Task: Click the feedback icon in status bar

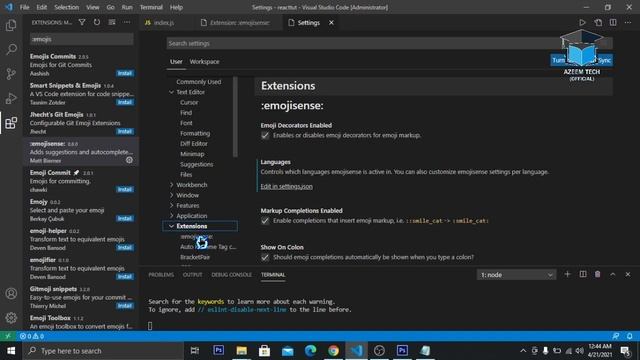Action: [616, 336]
